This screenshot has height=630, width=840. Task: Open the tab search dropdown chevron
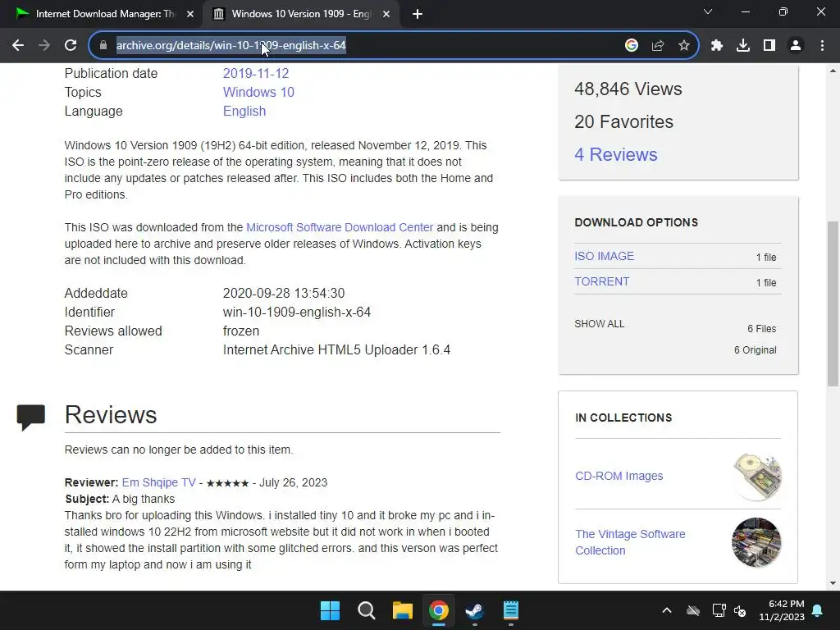(x=708, y=11)
